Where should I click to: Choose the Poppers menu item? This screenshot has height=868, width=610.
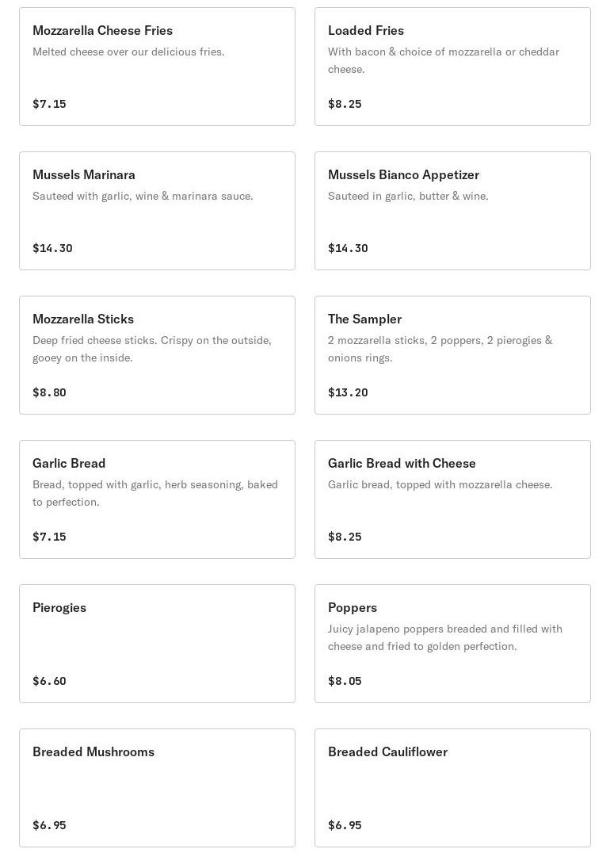pyautogui.click(x=452, y=644)
